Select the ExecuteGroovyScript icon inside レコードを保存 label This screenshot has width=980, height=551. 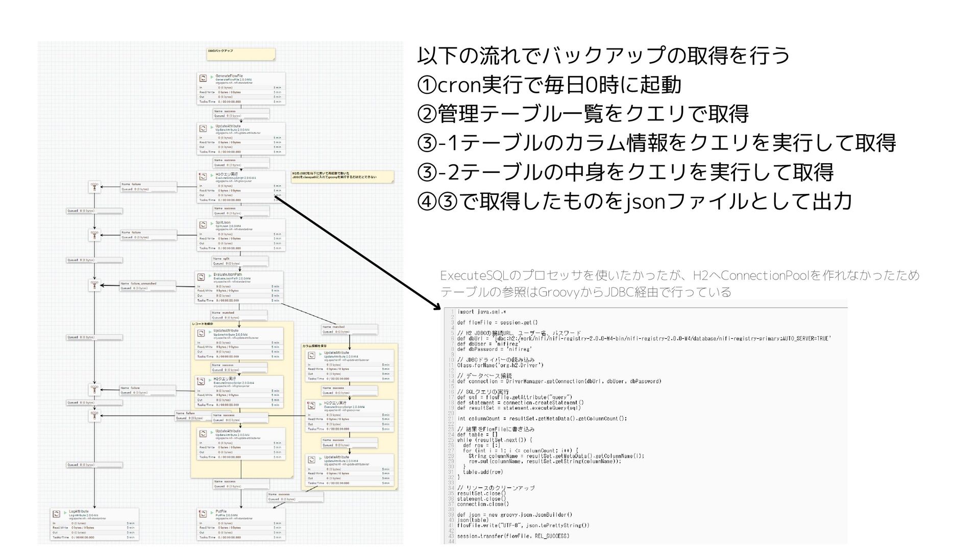pyautogui.click(x=201, y=381)
